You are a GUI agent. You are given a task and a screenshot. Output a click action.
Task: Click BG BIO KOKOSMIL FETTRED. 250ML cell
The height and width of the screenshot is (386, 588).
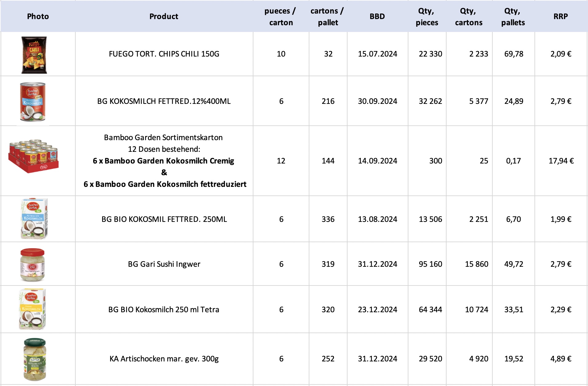164,219
